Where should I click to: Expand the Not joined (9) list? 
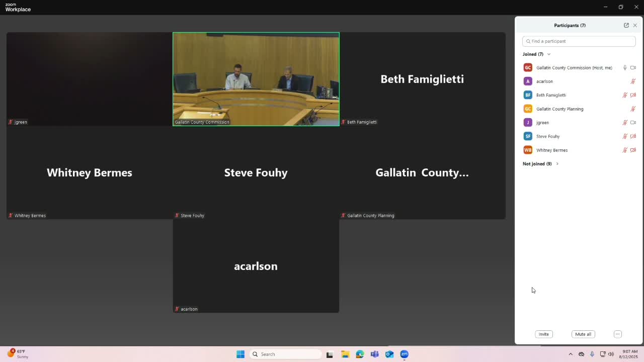[541, 163]
